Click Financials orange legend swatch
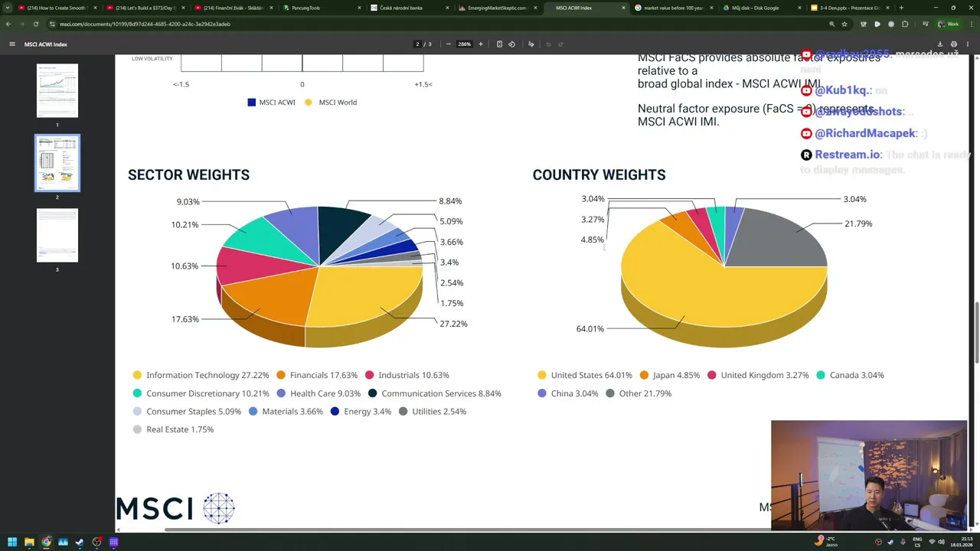Image resolution: width=980 pixels, height=551 pixels. (281, 375)
